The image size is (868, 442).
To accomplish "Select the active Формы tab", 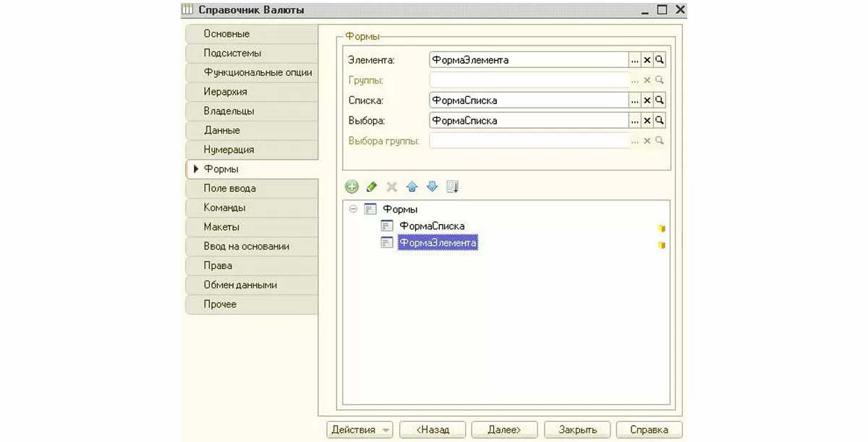I will [252, 169].
